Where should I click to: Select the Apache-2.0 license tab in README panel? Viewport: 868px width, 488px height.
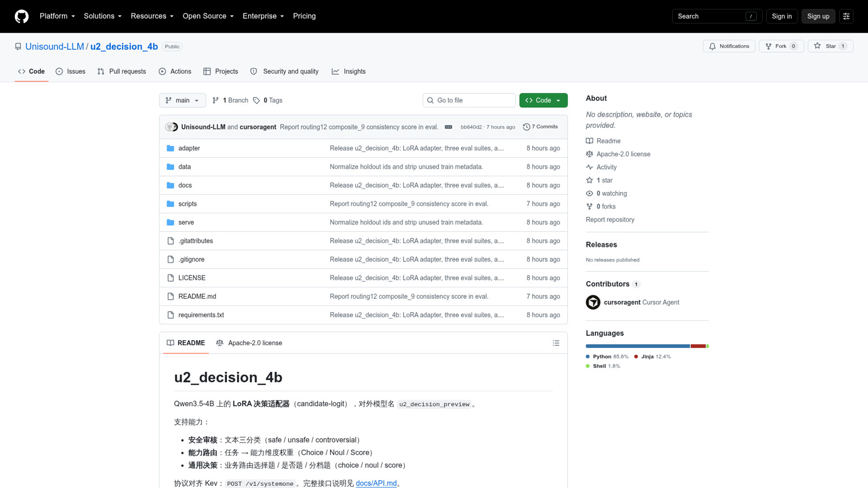click(249, 343)
